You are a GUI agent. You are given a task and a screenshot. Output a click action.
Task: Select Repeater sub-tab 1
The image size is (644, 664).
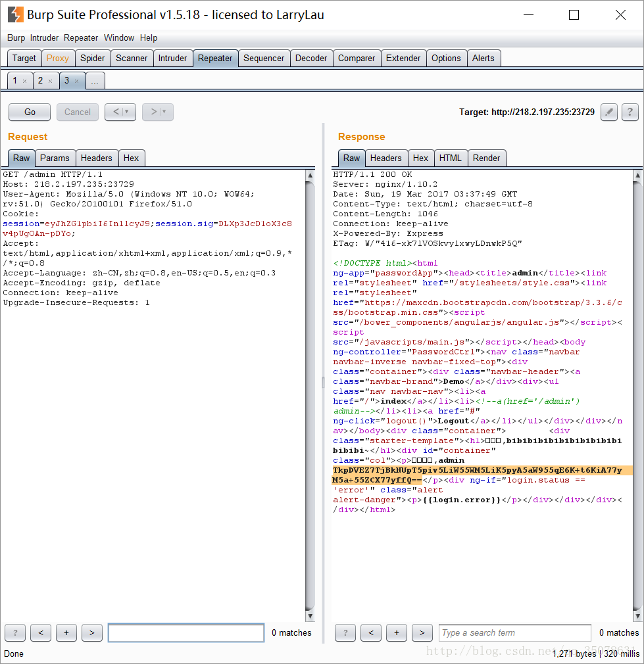pyautogui.click(x=15, y=80)
